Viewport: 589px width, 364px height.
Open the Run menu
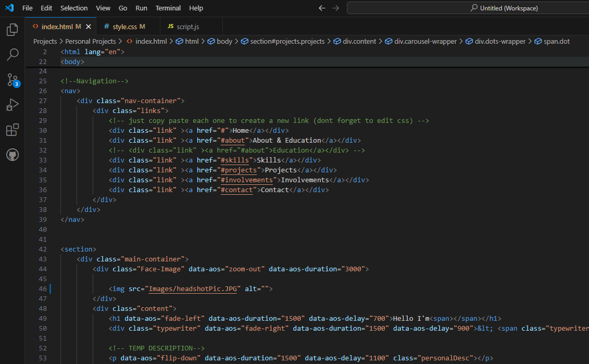(141, 8)
